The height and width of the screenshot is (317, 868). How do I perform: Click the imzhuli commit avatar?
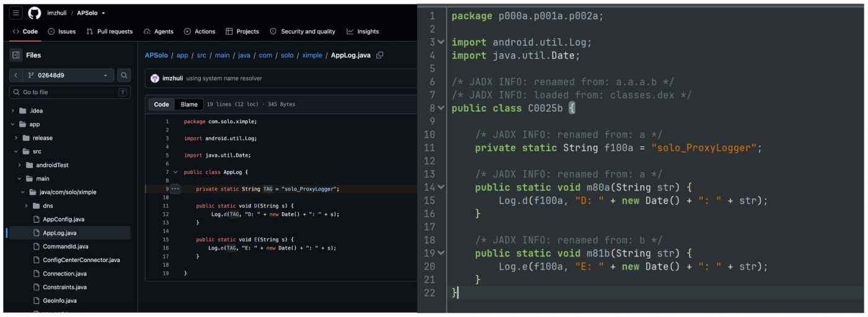pos(155,79)
